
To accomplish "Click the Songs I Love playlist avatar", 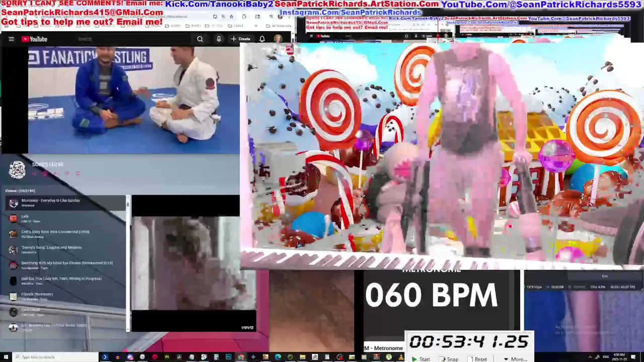I will [17, 170].
